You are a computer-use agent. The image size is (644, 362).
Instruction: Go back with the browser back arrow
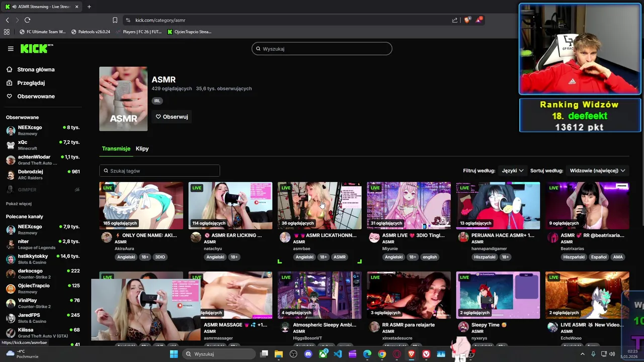pyautogui.click(x=8, y=20)
